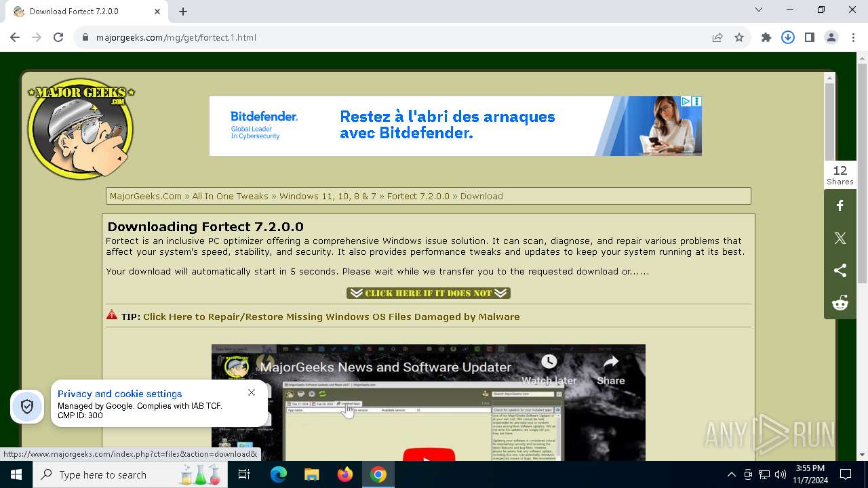Screen dimensions: 868x488
Task: Open All In One Tweaks breadcrumb
Action: (x=230, y=196)
